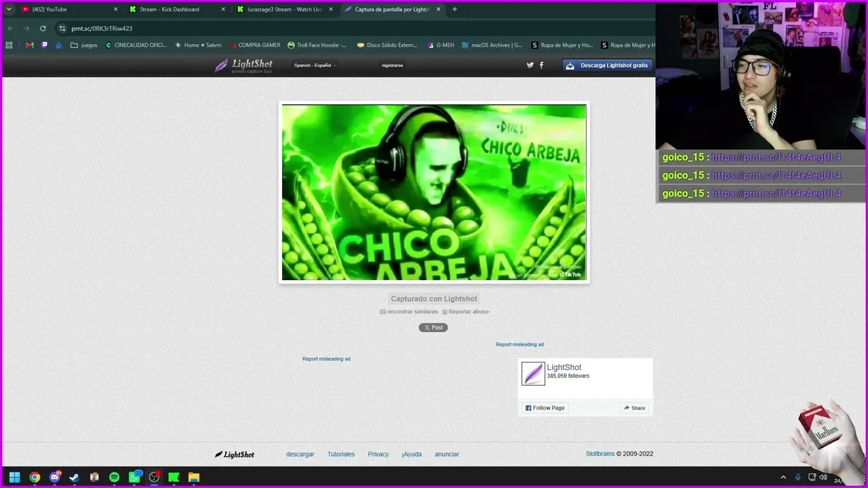Open the macOS Archives bookmark
This screenshot has height=488, width=868.
coord(492,45)
